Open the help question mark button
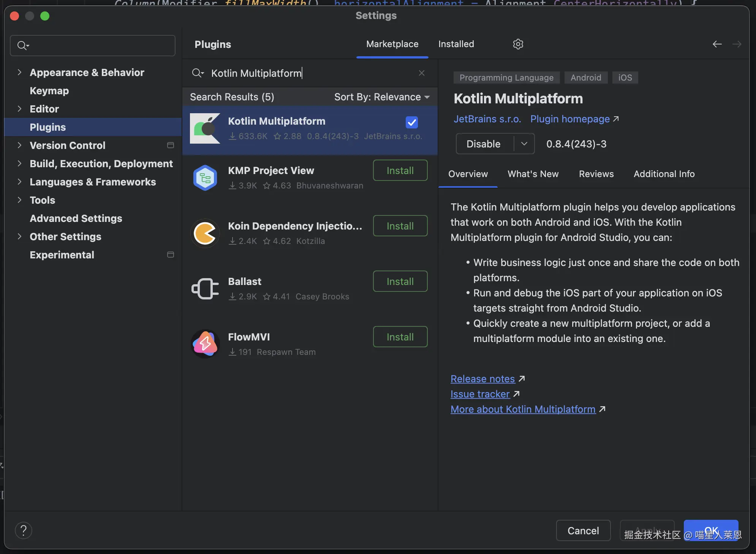The height and width of the screenshot is (554, 756). coord(24,530)
